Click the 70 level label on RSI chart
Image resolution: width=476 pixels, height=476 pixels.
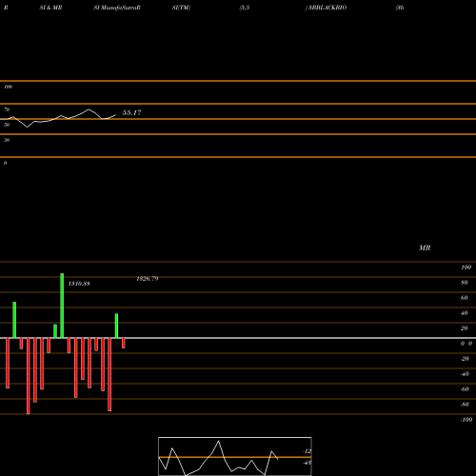[7, 109]
